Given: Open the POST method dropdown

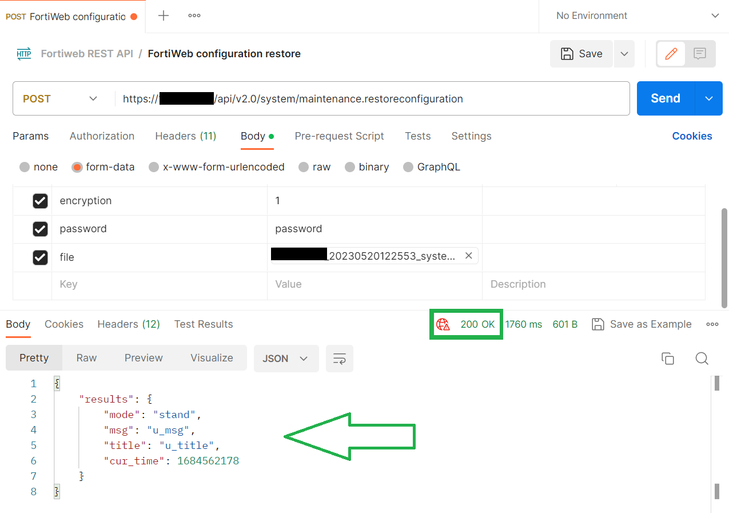Looking at the screenshot, I should coord(60,99).
